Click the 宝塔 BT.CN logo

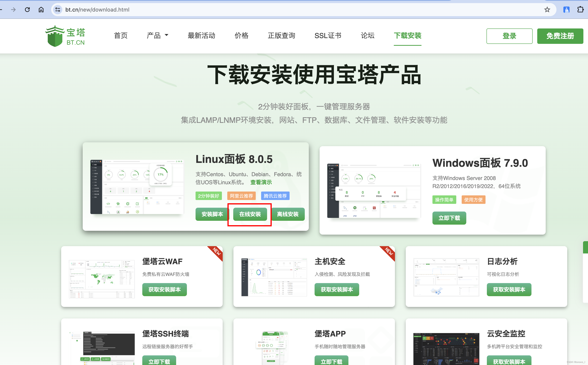coord(65,36)
